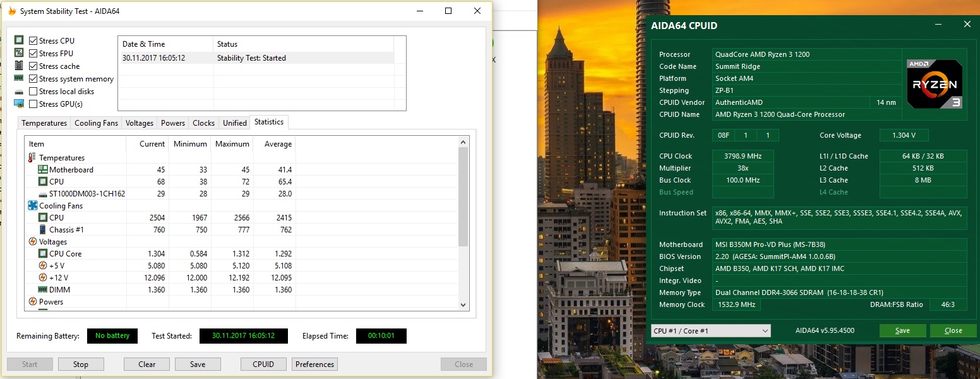Minimize the AIDA64 CPUID window
The image size is (980, 379).
click(x=939, y=25)
